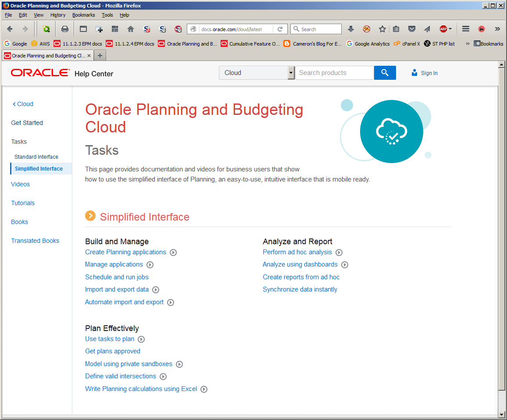
Task: Open Create reports from ad hoc link
Action: coord(301,277)
